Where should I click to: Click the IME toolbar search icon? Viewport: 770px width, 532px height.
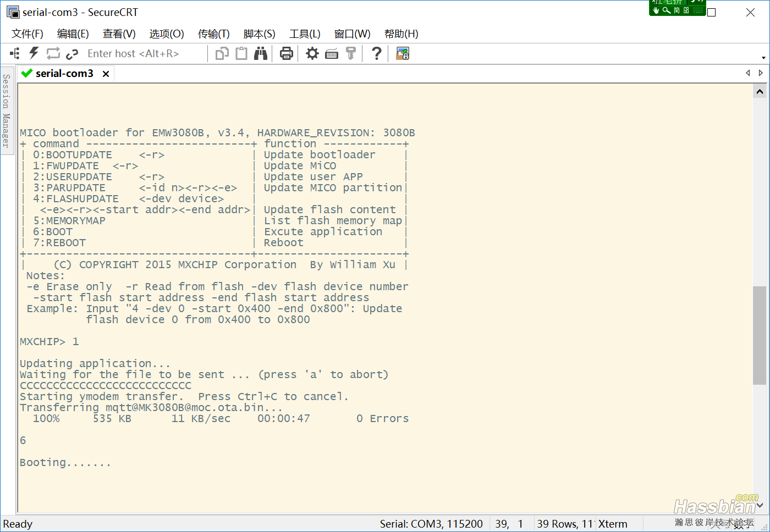[666, 10]
